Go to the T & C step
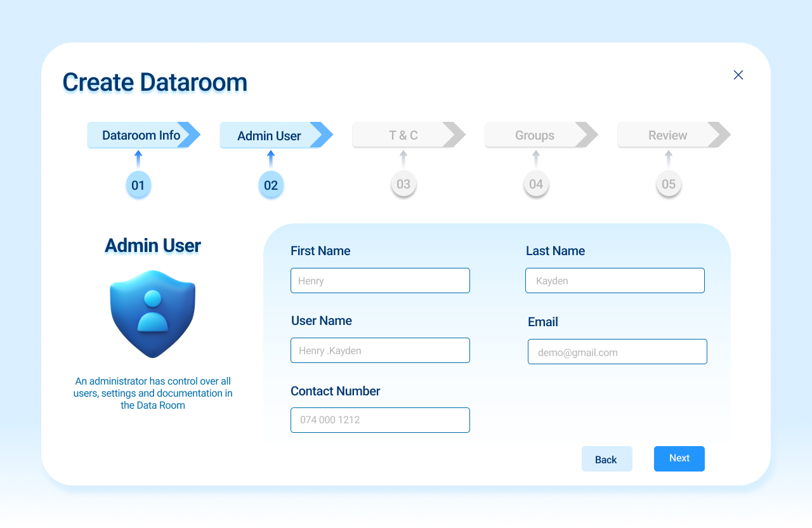The image size is (812, 528). click(409, 135)
